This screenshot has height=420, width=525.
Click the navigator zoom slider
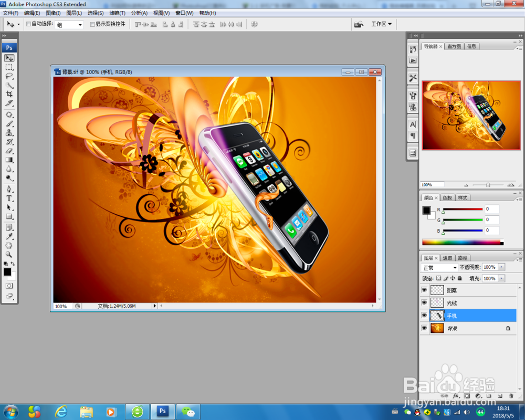pos(488,185)
